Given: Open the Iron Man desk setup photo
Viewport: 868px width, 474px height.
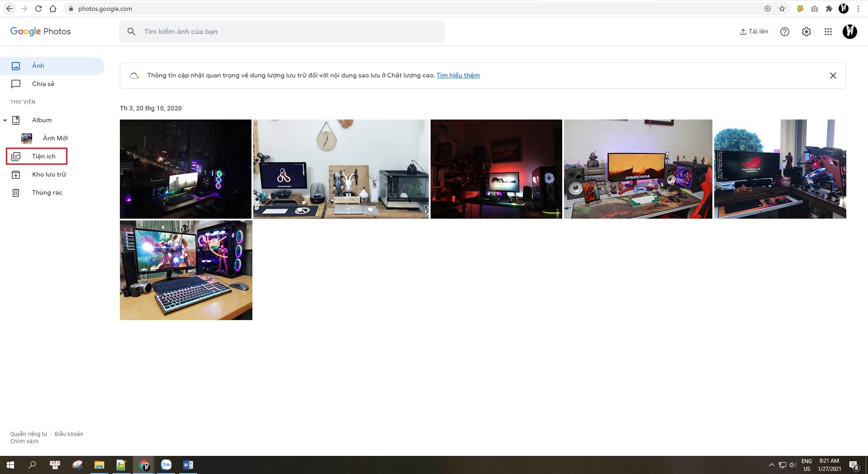Looking at the screenshot, I should (186, 270).
